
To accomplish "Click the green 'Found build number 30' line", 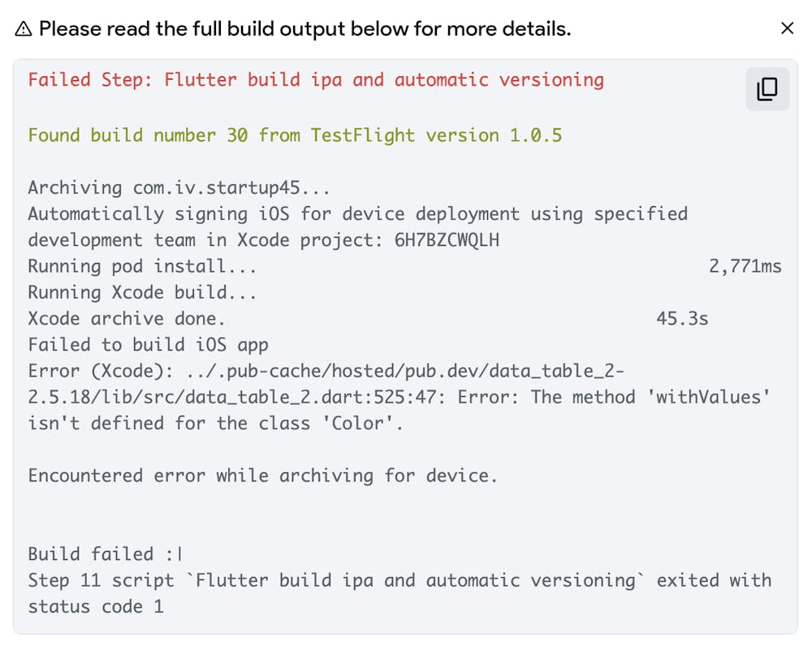I will tap(295, 135).
